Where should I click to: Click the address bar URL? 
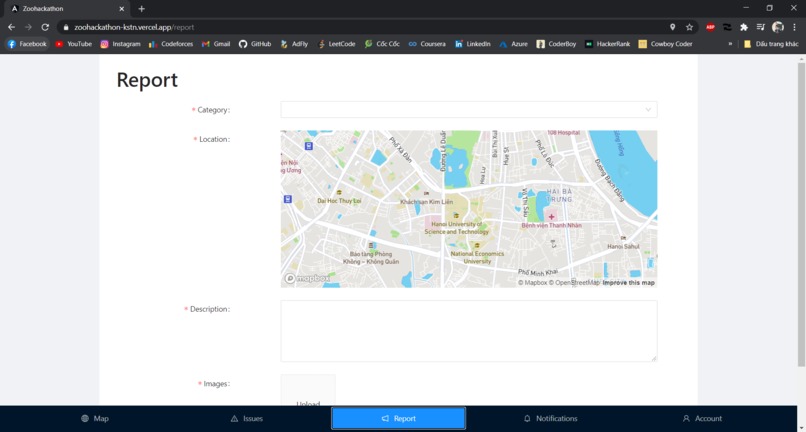pos(134,27)
